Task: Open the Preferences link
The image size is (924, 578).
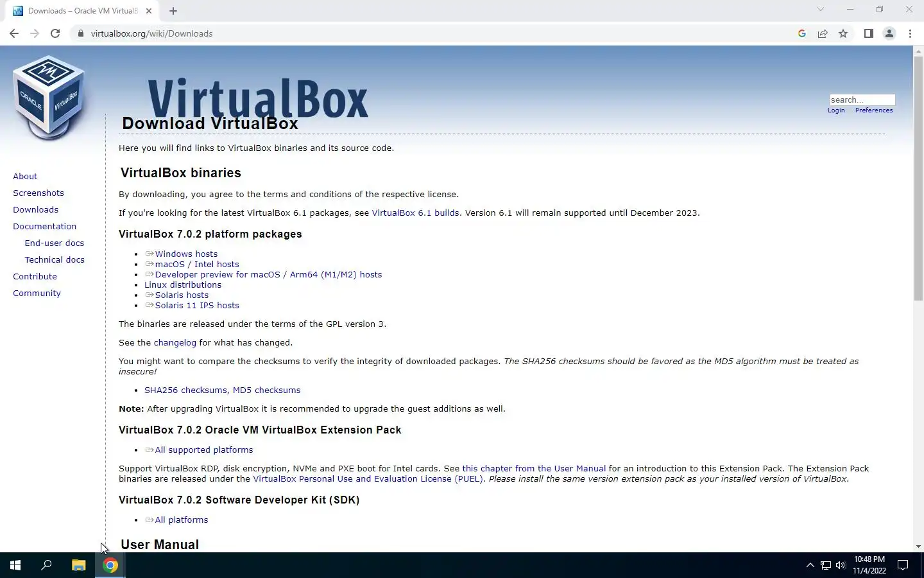Action: (874, 110)
